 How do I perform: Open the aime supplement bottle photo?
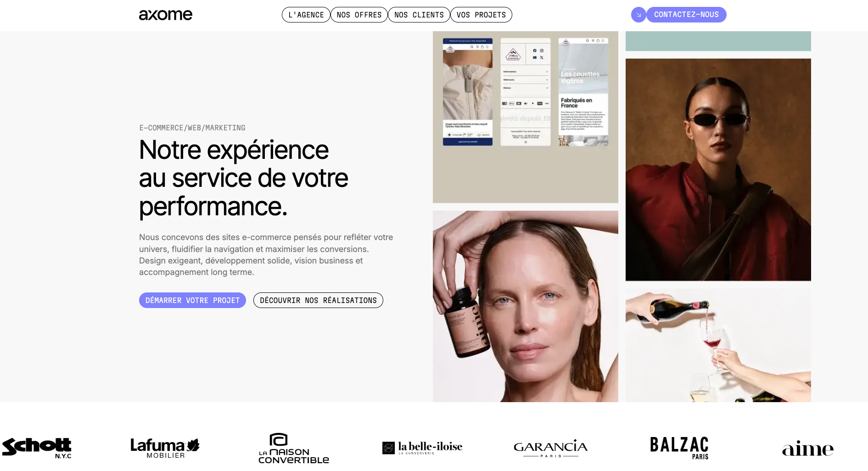526,306
